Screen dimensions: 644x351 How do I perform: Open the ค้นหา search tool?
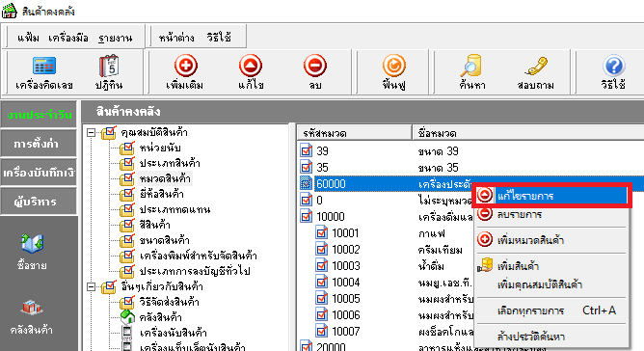point(471,66)
